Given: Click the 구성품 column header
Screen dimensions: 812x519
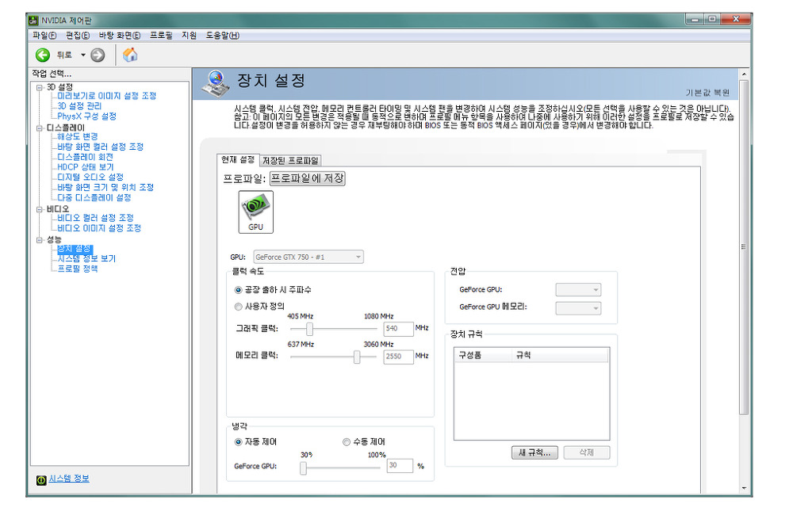Looking at the screenshot, I should pyautogui.click(x=483, y=356).
